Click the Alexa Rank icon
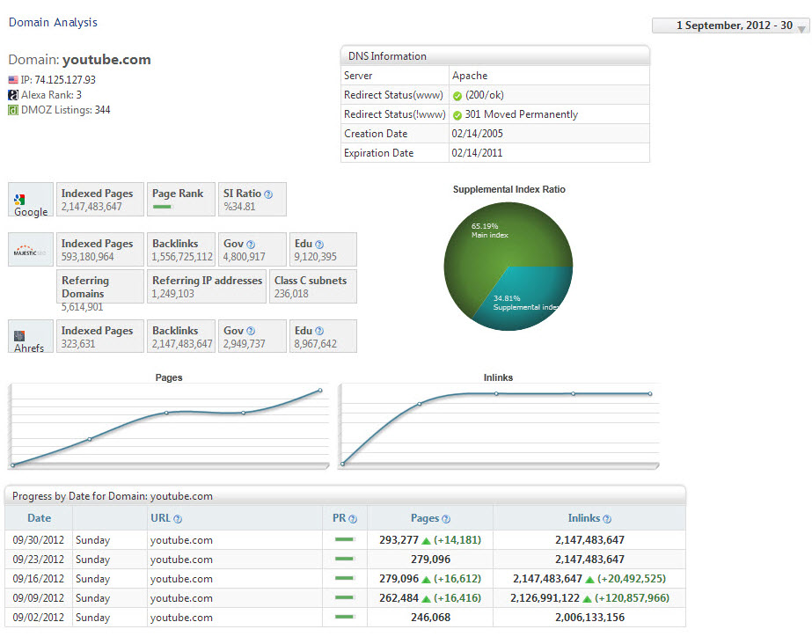This screenshot has height=644, width=812. tap(13, 95)
